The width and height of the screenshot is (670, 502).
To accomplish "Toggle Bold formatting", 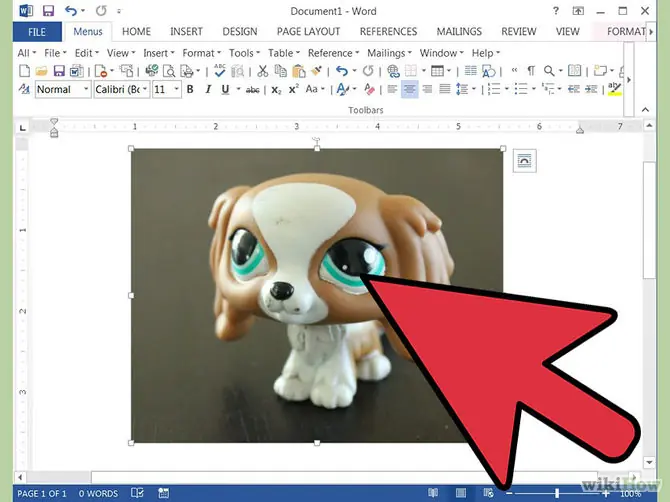I will tap(190, 89).
